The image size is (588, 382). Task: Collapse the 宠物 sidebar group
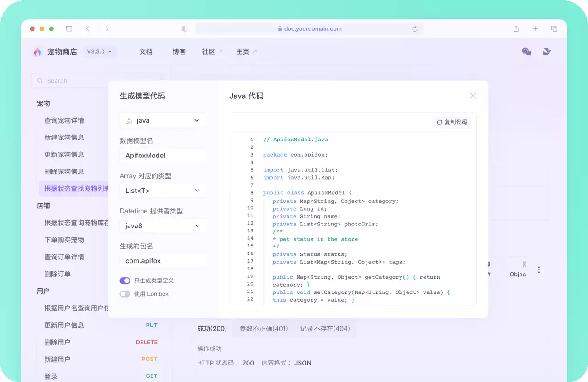(43, 103)
